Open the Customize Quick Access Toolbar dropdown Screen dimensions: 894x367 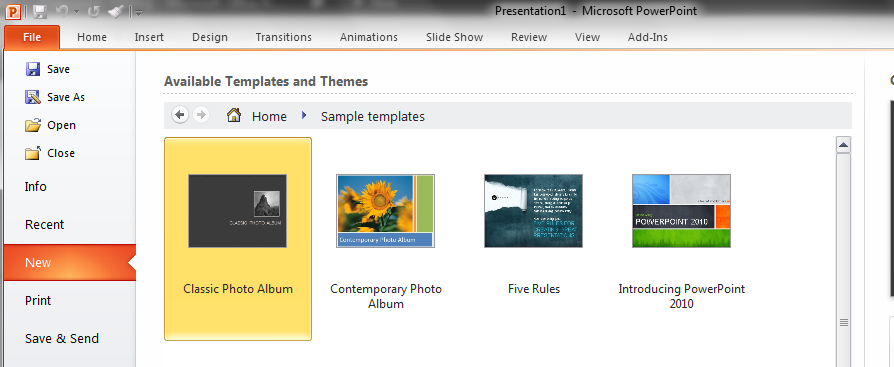138,12
